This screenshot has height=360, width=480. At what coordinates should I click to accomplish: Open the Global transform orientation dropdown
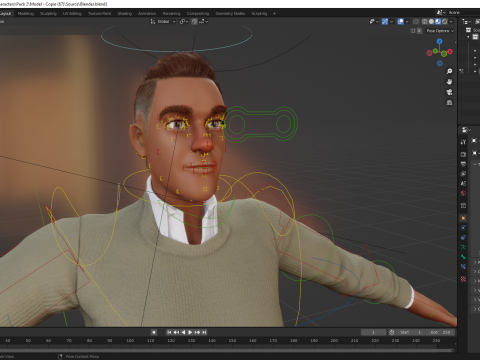tap(163, 21)
